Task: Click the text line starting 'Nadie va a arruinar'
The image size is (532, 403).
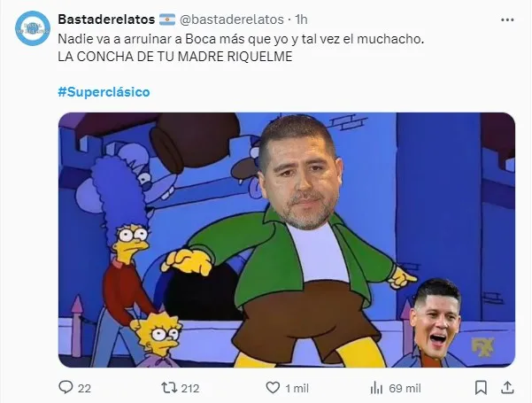Action: tap(241, 39)
